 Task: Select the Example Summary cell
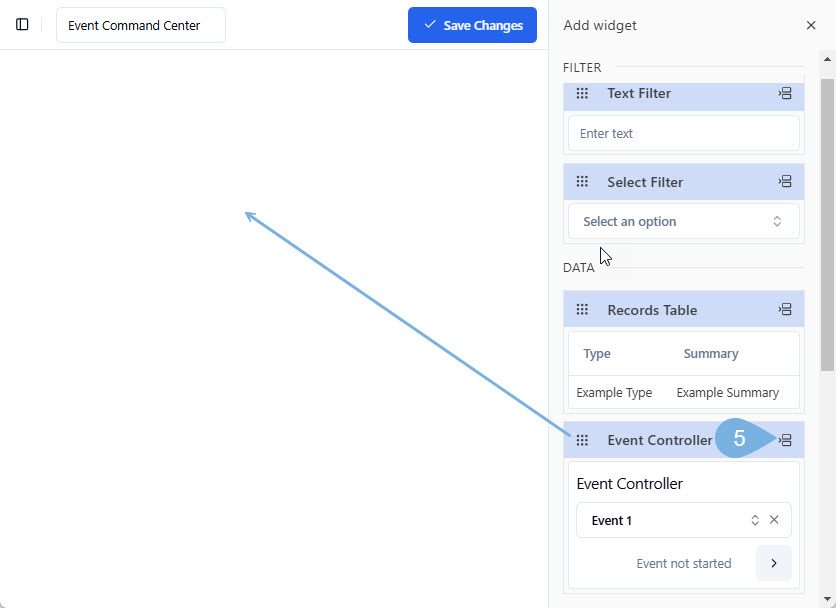[x=728, y=393]
